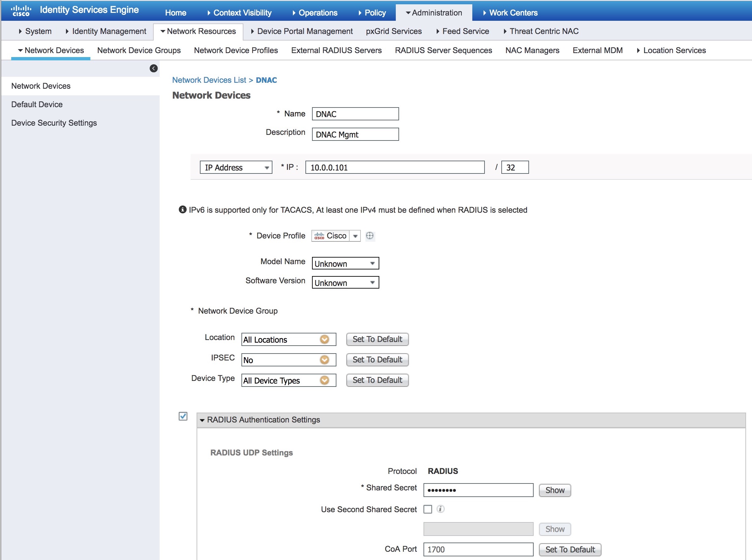Click Set To Default for CoA Port

tap(570, 549)
